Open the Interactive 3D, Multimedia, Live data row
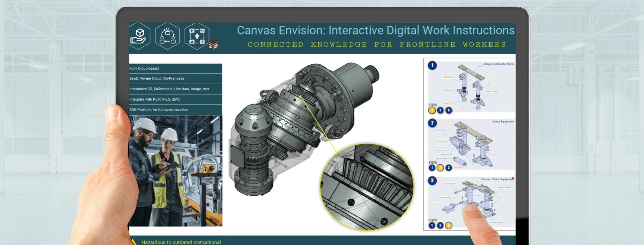 tap(175, 89)
